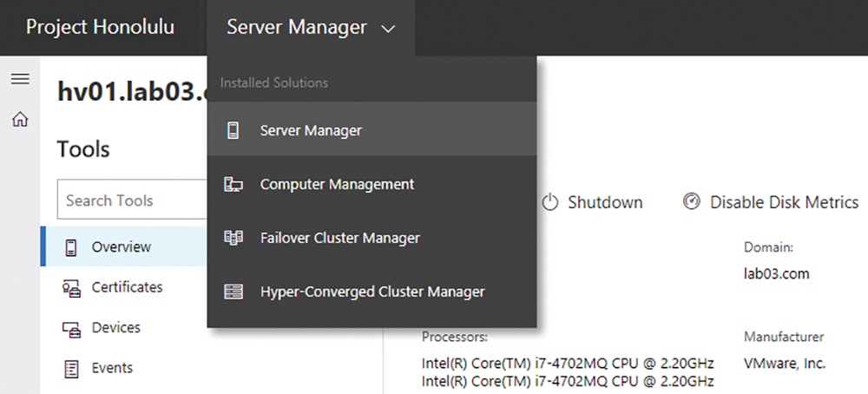Open the hamburger navigation menu icon

(x=20, y=79)
